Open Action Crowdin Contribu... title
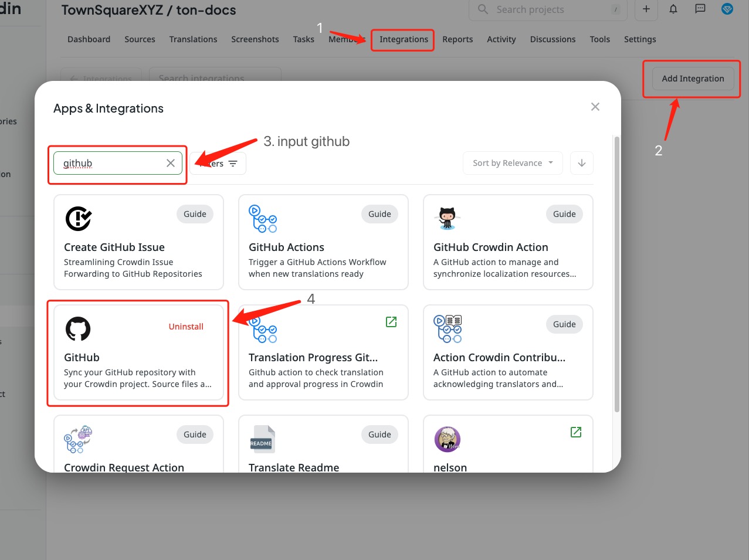The width and height of the screenshot is (749, 560). click(x=499, y=357)
